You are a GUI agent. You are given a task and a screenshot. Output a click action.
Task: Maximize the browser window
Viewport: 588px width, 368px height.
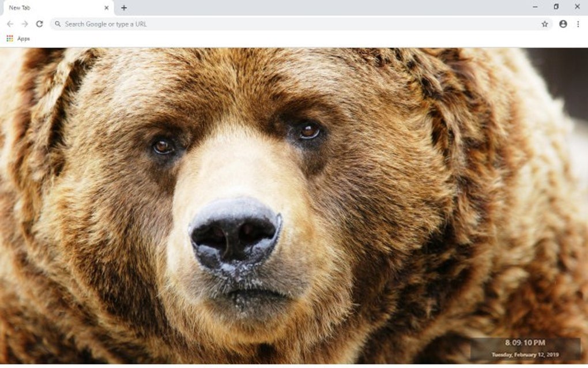556,6
